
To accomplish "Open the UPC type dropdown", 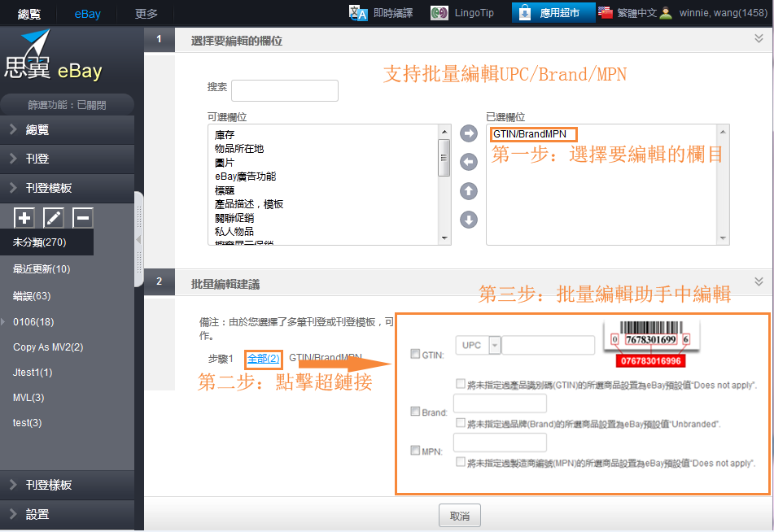I will click(x=495, y=345).
